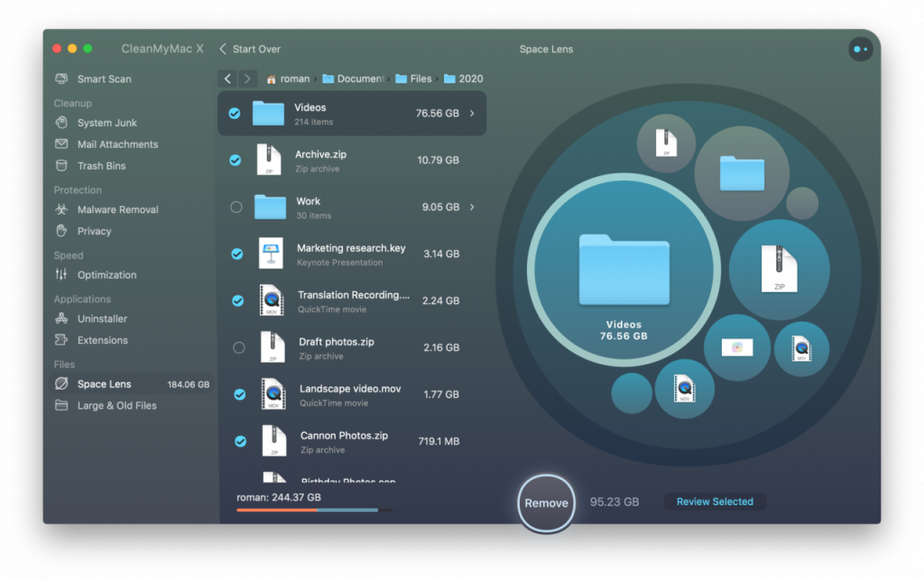
Task: Click the Malware Removal biohazard icon
Action: (x=61, y=209)
